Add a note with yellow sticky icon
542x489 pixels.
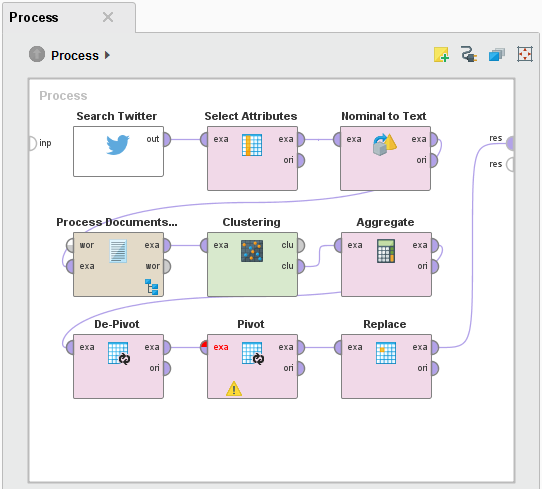click(441, 55)
